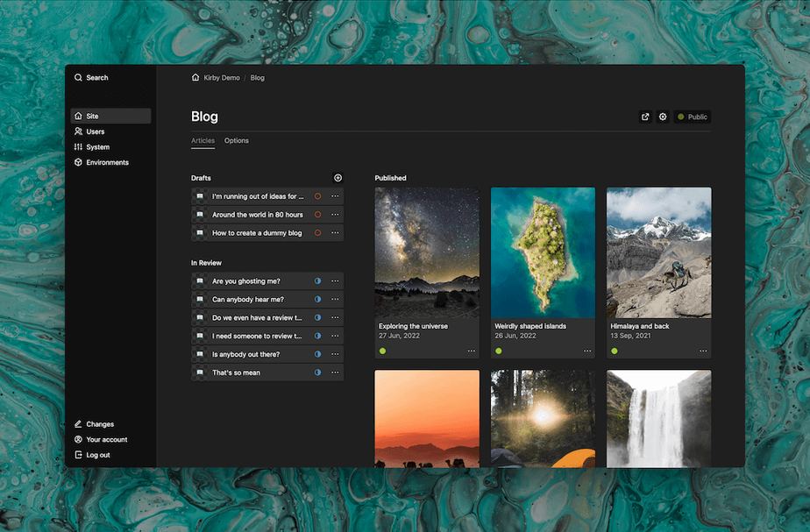Viewport: 810px width, 532px height.
Task: Click green status dot on 'Weirdly shaped islands'
Action: [499, 351]
